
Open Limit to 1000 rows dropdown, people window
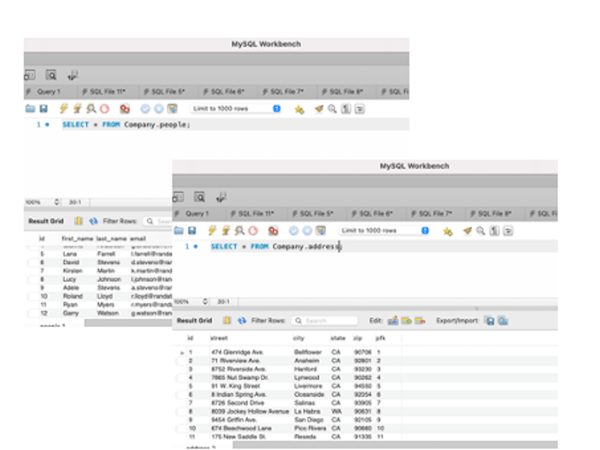tap(236, 109)
